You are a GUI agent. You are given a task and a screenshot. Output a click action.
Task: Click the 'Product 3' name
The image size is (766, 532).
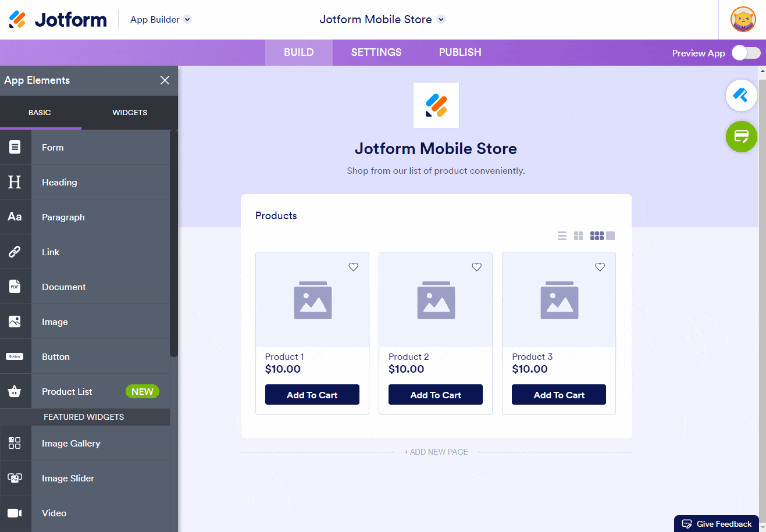[x=532, y=357]
